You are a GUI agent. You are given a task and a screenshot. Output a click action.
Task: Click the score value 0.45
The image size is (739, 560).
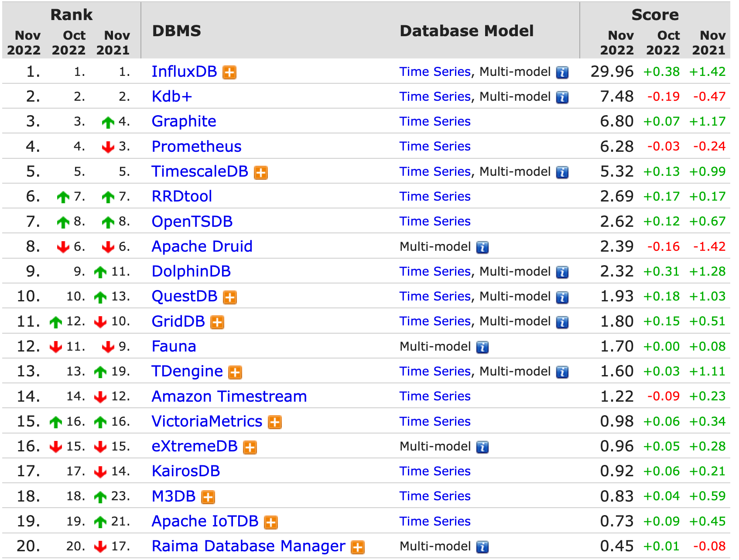(617, 546)
